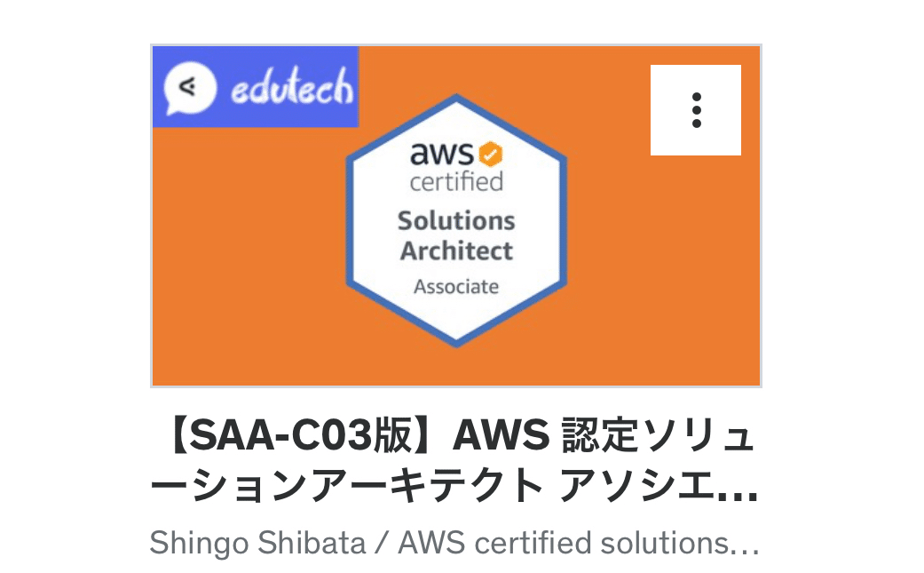Click the orange checkmark hexagon beside aws
Screen dimensions: 924x573
[x=490, y=155]
